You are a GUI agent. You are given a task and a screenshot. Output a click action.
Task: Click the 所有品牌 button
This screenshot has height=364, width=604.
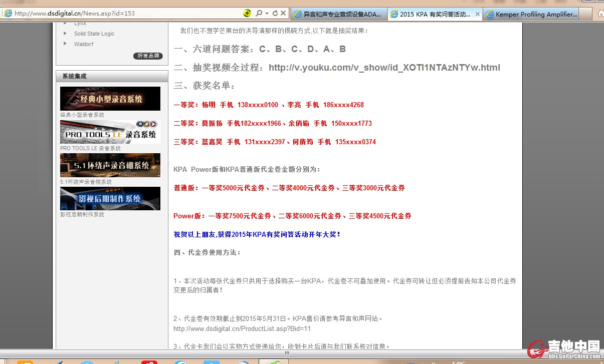(148, 56)
